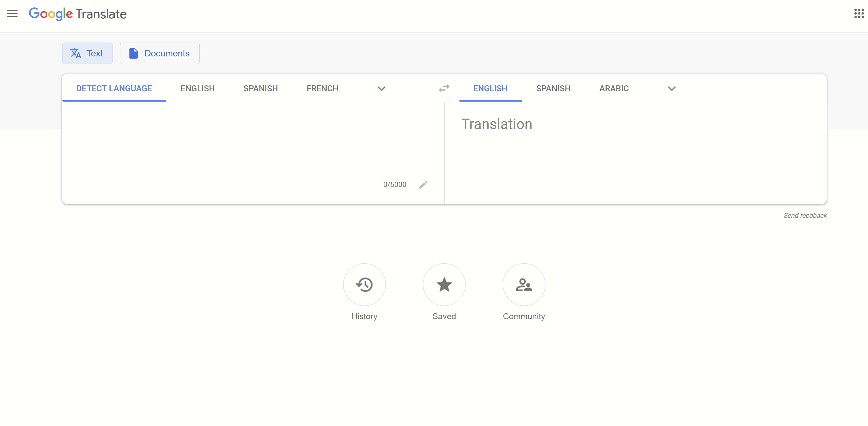This screenshot has width=868, height=426.
Task: Set Spanish as the source language
Action: pyautogui.click(x=260, y=88)
